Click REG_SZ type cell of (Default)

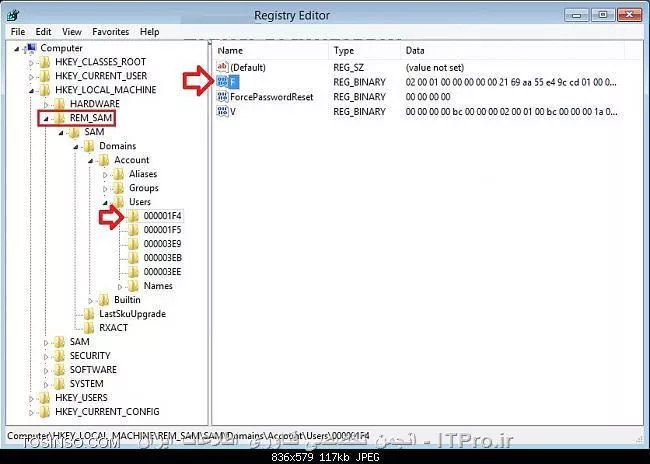(348, 68)
